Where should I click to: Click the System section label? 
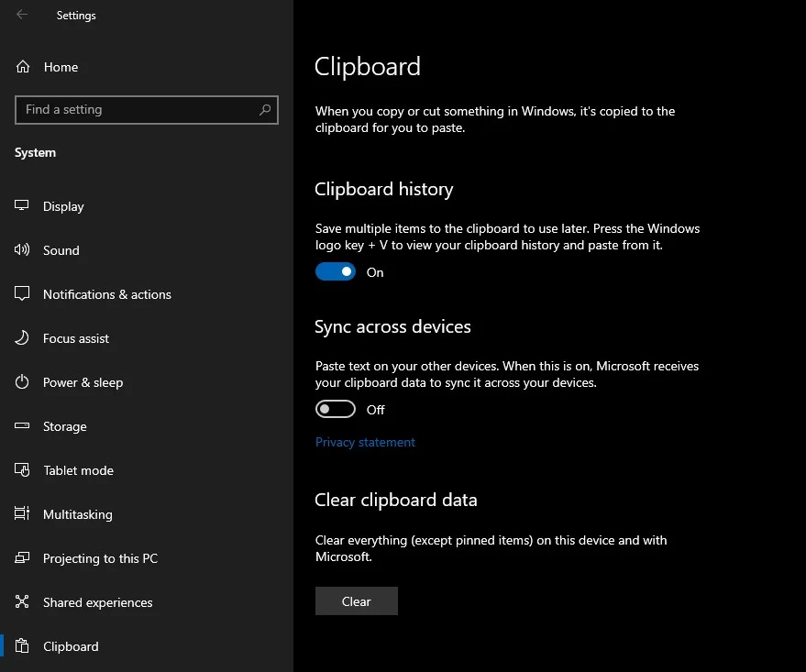pos(36,152)
